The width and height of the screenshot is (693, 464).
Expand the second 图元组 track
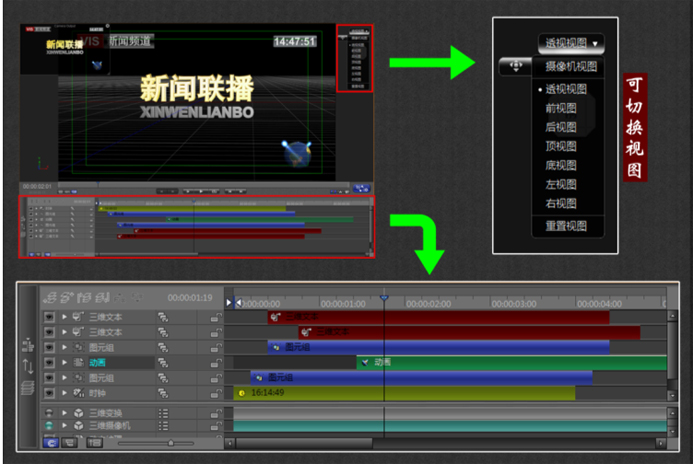click(65, 378)
